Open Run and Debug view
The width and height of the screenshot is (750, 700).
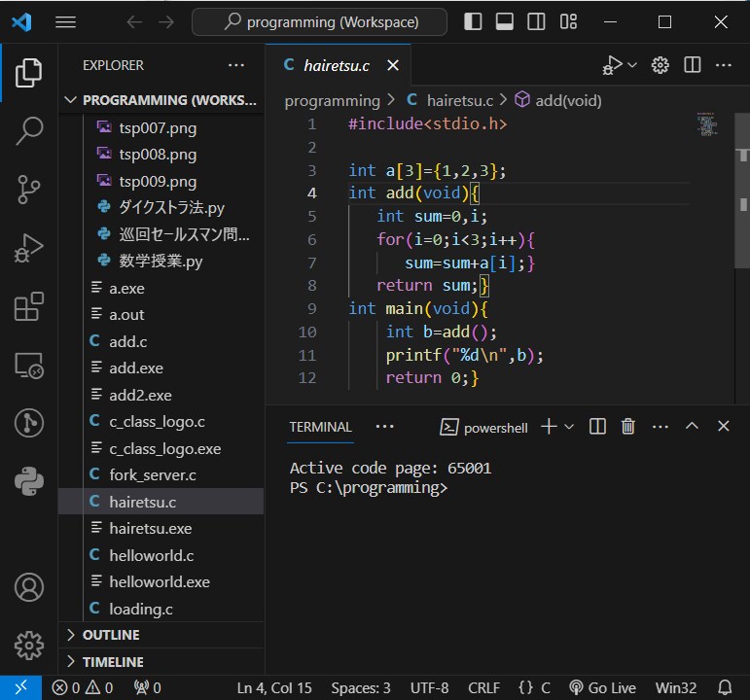[29, 248]
